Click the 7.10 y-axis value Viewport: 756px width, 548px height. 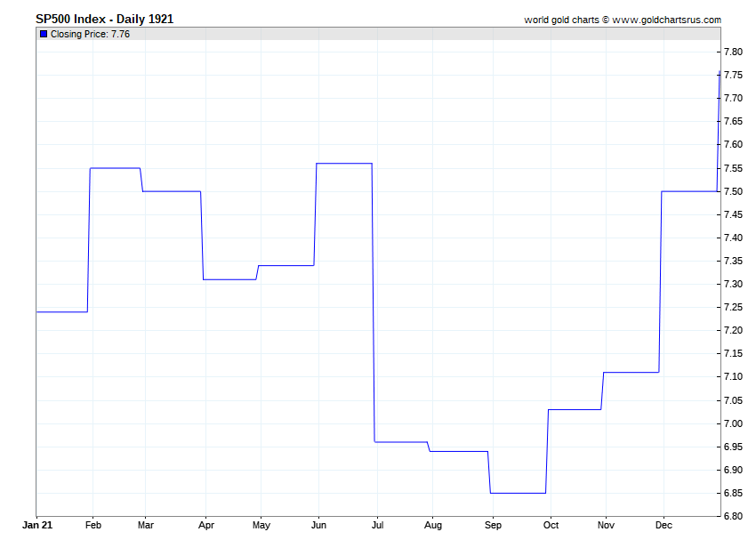[734, 377]
